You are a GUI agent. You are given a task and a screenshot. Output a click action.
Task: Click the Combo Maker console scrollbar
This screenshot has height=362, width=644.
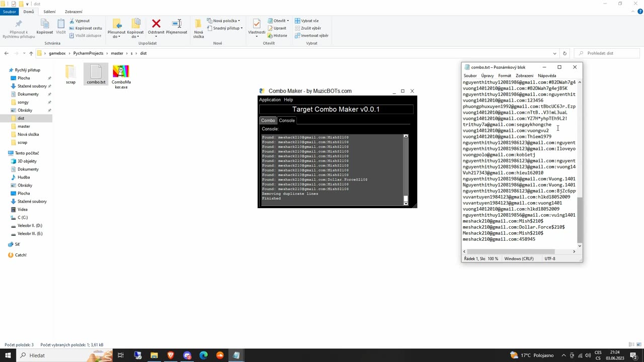point(406,169)
